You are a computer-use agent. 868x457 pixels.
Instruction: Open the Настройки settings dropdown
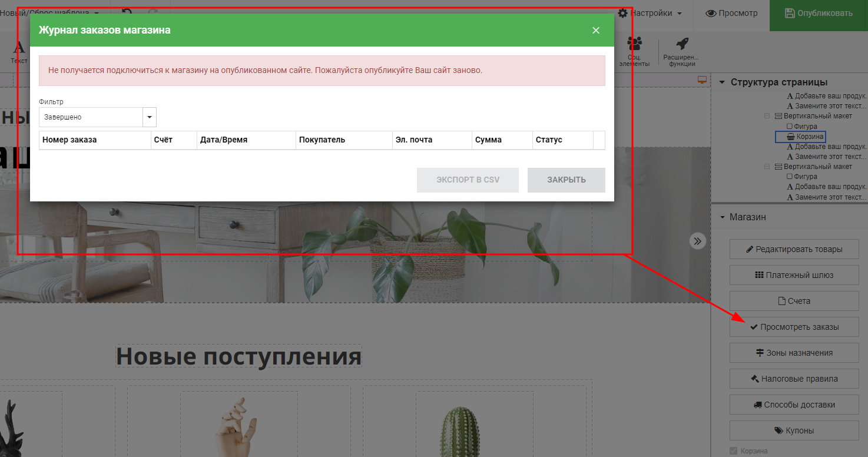point(650,13)
